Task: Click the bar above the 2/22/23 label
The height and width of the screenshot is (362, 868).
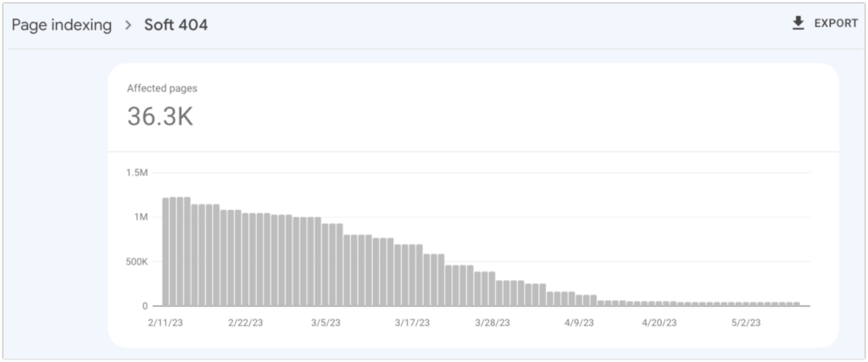Action: point(245,259)
